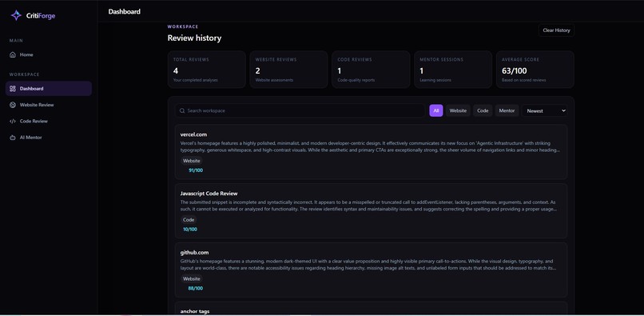Open the github.com review entry

coord(371,270)
